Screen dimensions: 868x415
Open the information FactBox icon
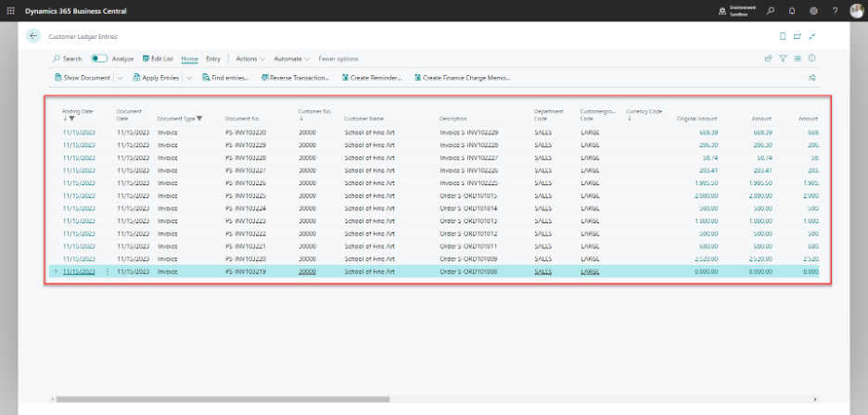pos(812,58)
